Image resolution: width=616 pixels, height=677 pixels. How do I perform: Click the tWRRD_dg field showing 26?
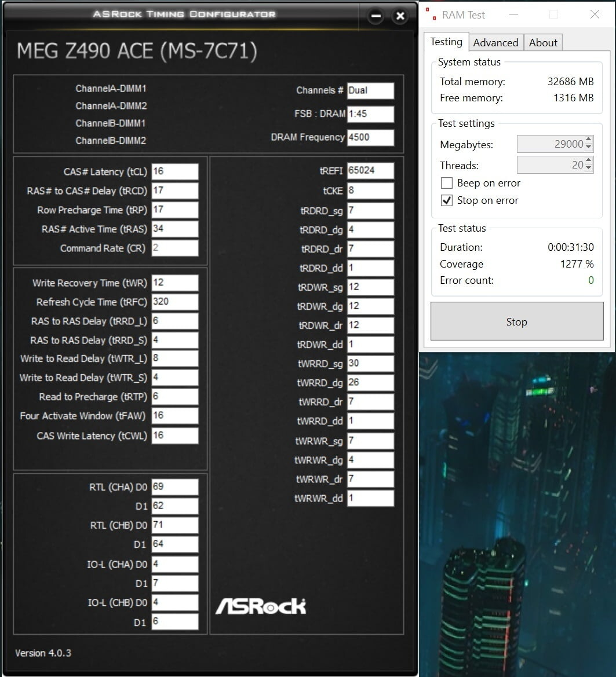[x=371, y=383]
